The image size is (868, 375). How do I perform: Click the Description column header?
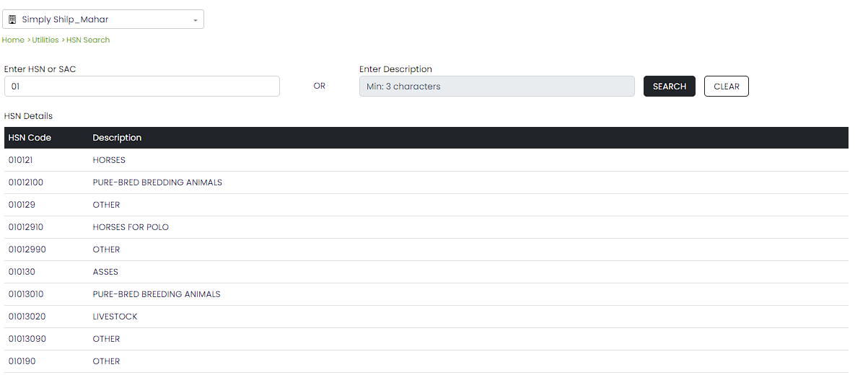pos(117,138)
